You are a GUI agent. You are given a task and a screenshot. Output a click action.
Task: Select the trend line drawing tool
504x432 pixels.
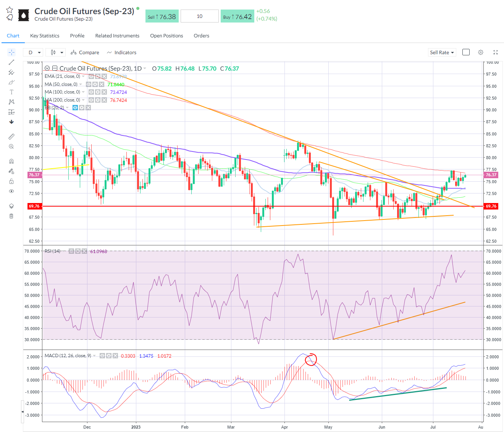pos(11,62)
